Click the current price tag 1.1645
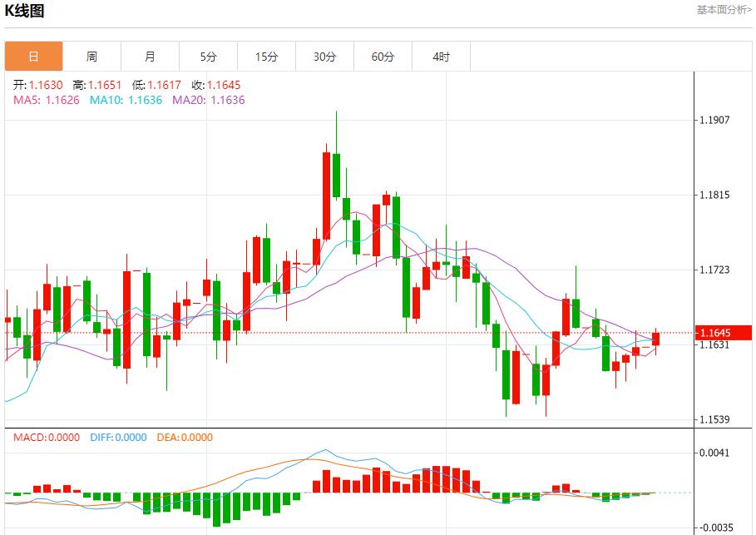The height and width of the screenshot is (535, 756). pos(720,331)
